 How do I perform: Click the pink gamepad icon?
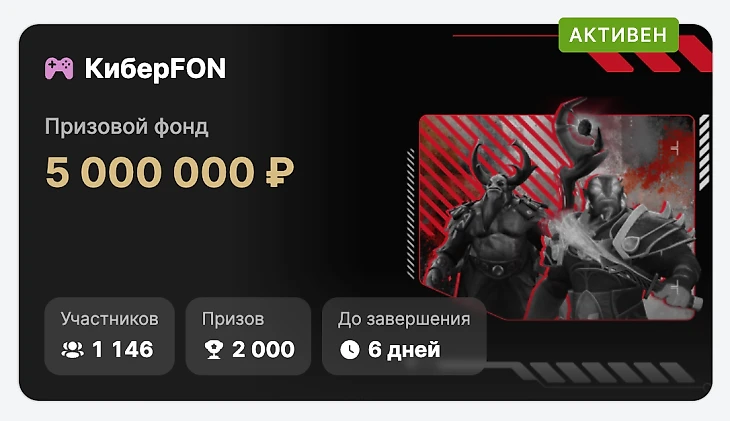(59, 68)
